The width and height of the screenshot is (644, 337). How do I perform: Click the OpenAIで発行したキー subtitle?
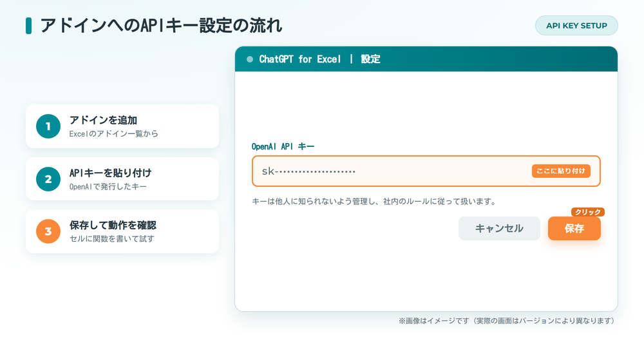[x=108, y=187]
